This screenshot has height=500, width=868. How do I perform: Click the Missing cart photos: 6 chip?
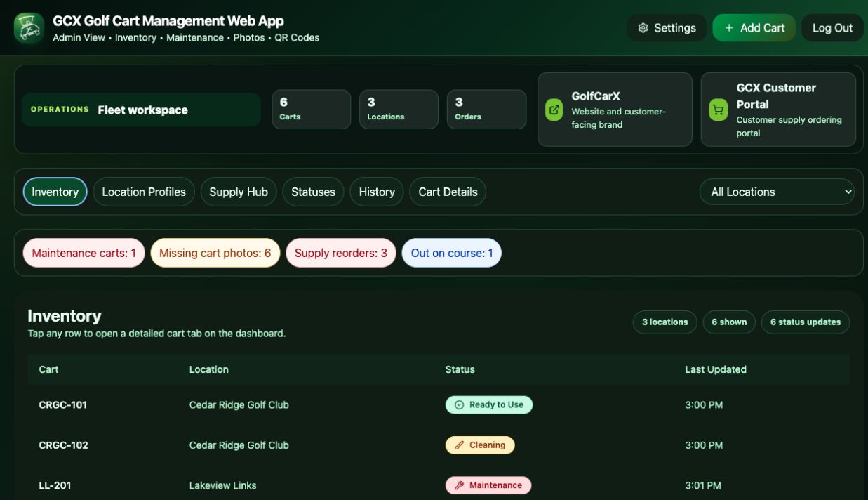(215, 253)
